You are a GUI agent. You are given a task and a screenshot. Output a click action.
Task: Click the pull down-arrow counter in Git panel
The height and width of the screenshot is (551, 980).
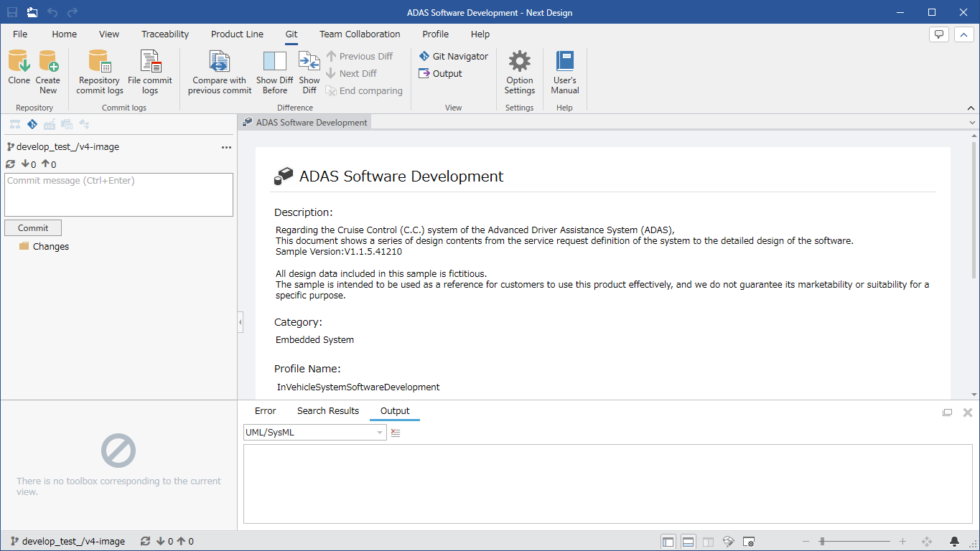click(x=28, y=164)
